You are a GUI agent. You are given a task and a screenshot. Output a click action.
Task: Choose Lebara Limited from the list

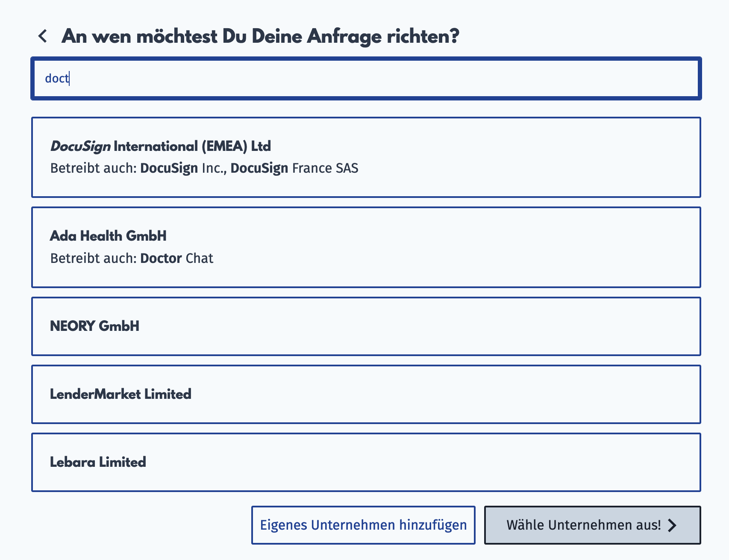click(366, 463)
